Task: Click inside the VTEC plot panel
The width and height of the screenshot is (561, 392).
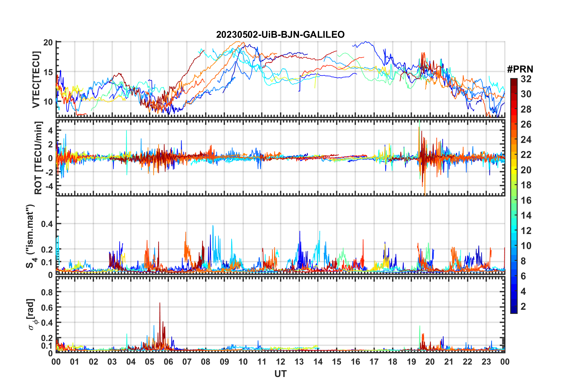Action: 280,79
